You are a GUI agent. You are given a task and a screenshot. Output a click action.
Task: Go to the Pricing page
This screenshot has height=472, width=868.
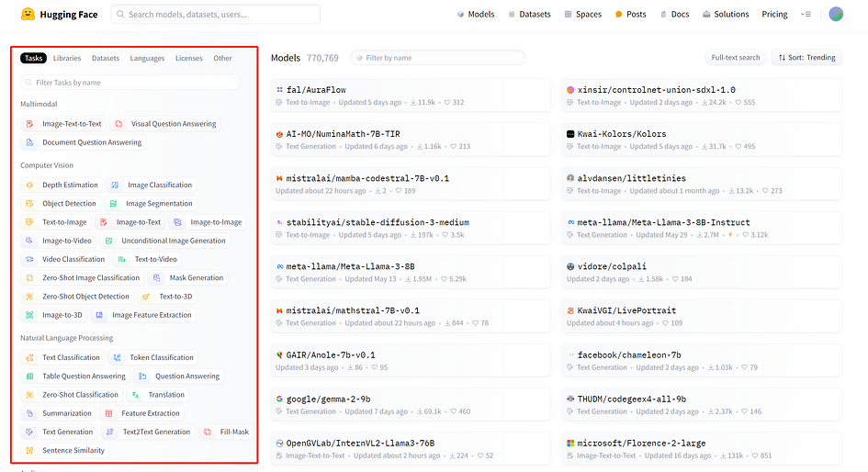tap(774, 15)
